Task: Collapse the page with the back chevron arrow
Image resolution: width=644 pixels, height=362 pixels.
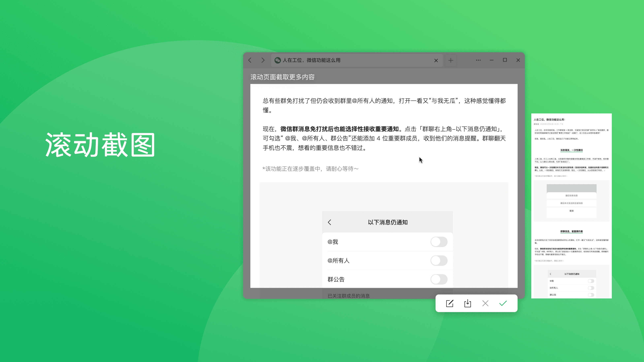Action: tap(329, 222)
